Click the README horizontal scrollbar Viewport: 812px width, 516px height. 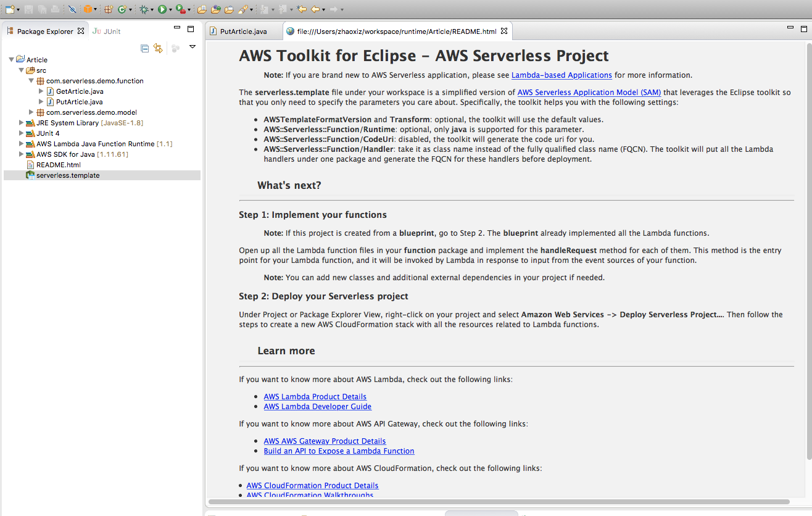499,502
